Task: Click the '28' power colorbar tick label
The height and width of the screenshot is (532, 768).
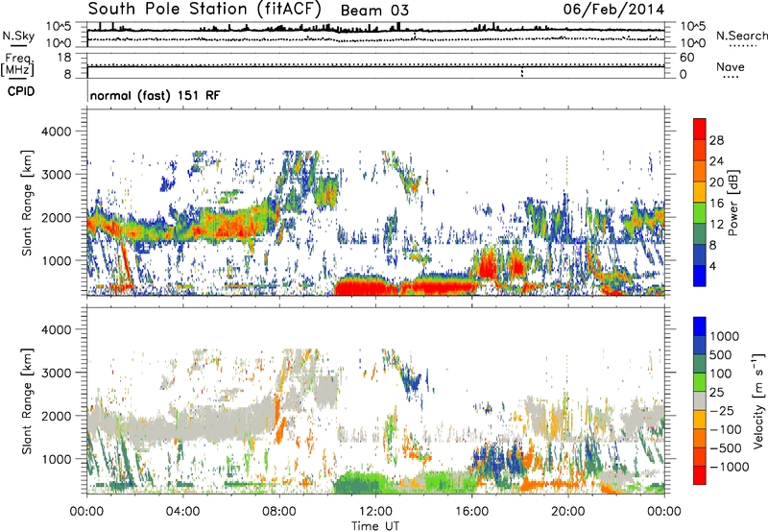Action: point(716,140)
